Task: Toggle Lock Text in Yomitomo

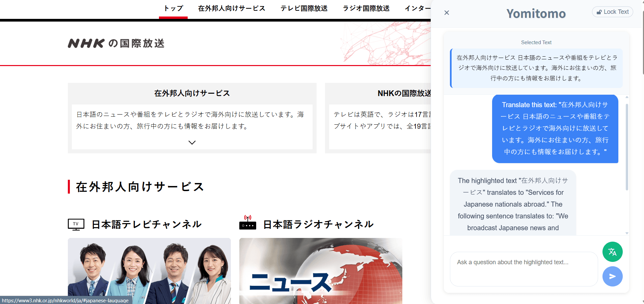Action: click(612, 11)
